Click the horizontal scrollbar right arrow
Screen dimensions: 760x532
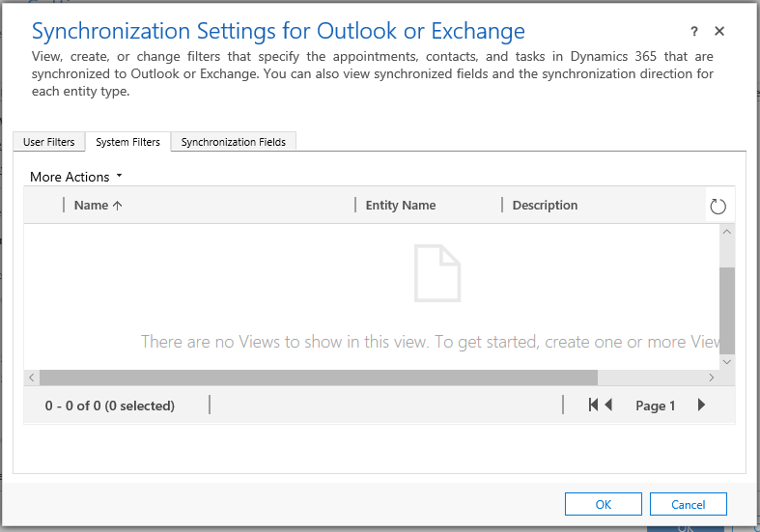pyautogui.click(x=712, y=378)
